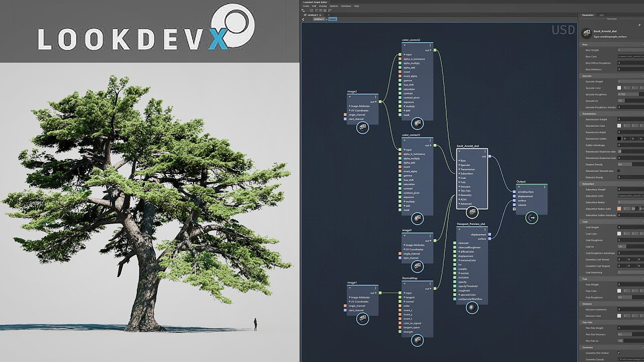The image size is (644, 362).
Task: Click color_correct1 node preview icon
Action: [x=417, y=218]
